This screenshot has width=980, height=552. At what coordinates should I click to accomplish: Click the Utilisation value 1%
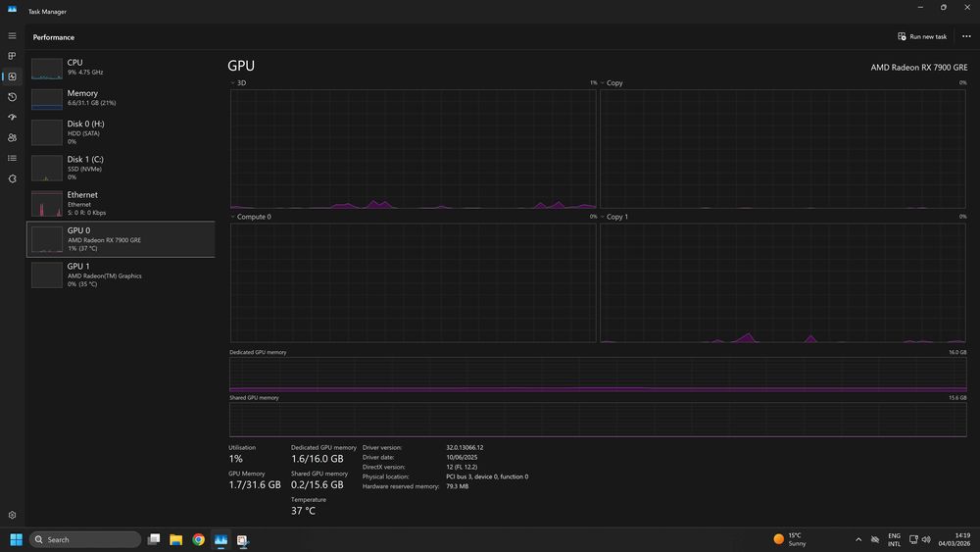click(x=235, y=458)
